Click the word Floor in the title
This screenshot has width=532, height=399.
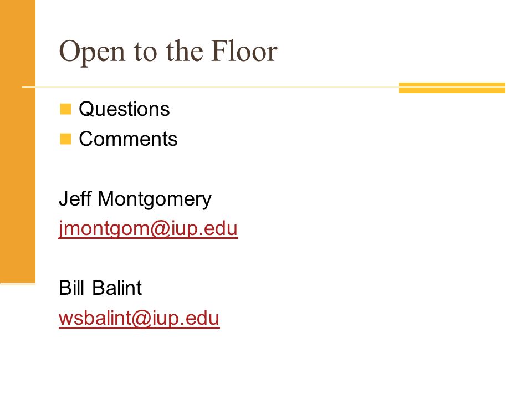(x=244, y=51)
